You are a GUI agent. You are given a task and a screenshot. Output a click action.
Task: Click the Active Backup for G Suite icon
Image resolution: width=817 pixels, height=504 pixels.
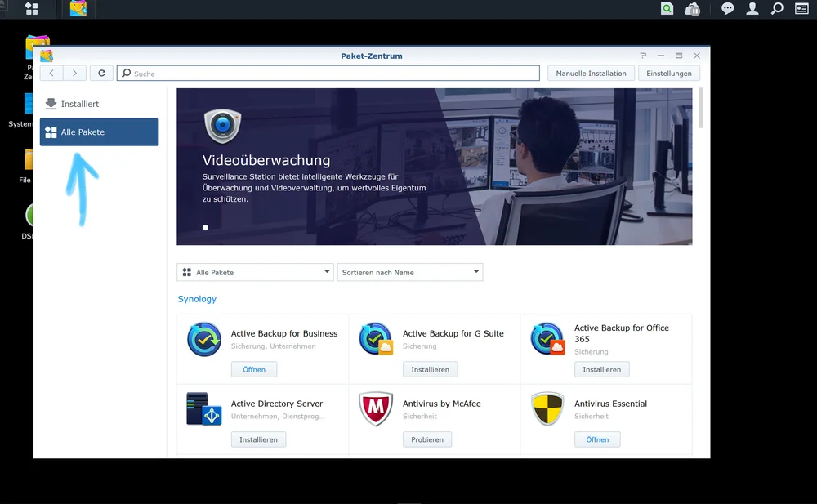(x=376, y=339)
